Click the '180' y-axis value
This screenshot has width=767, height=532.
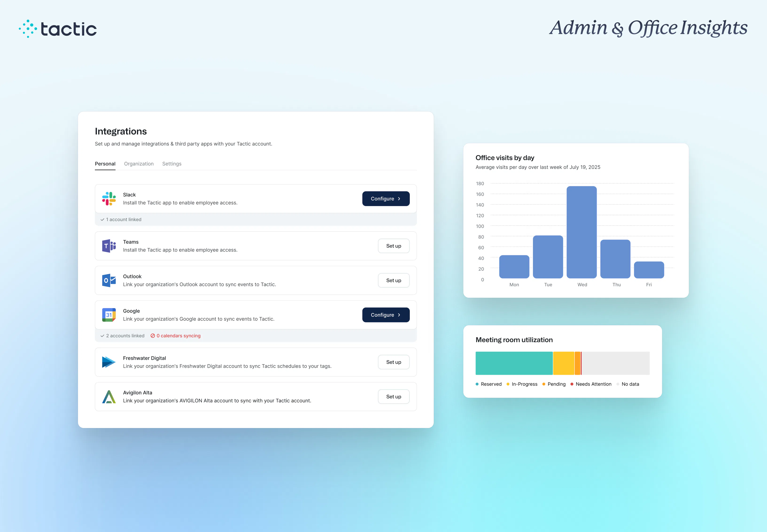point(480,184)
